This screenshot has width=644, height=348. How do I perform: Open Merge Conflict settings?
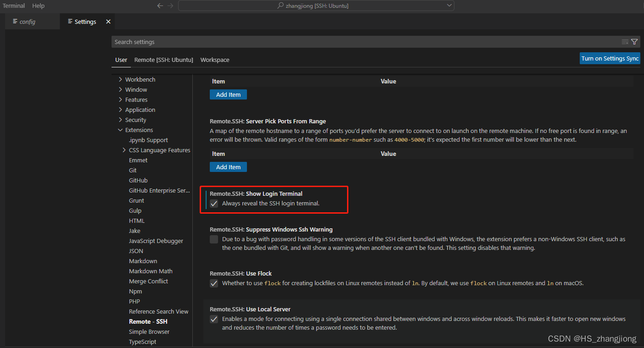(148, 281)
